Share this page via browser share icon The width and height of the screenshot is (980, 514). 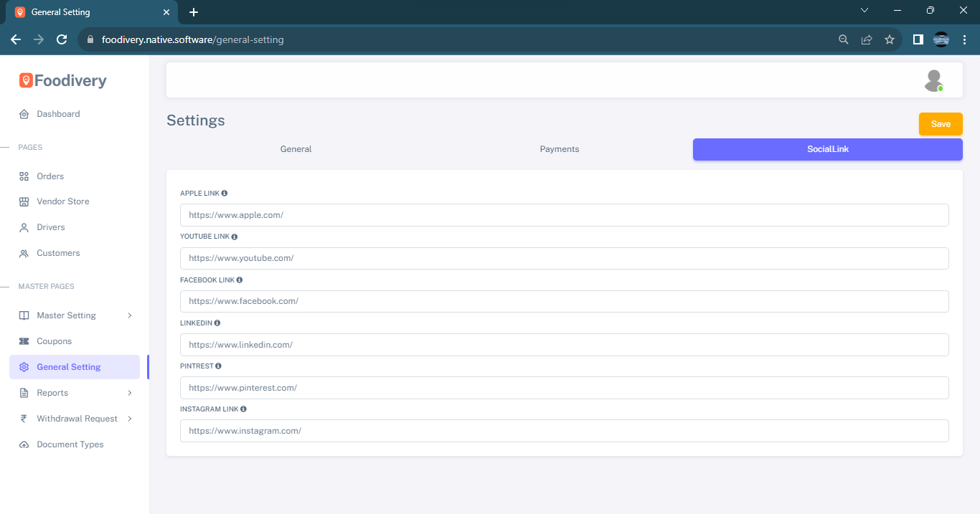click(867, 39)
